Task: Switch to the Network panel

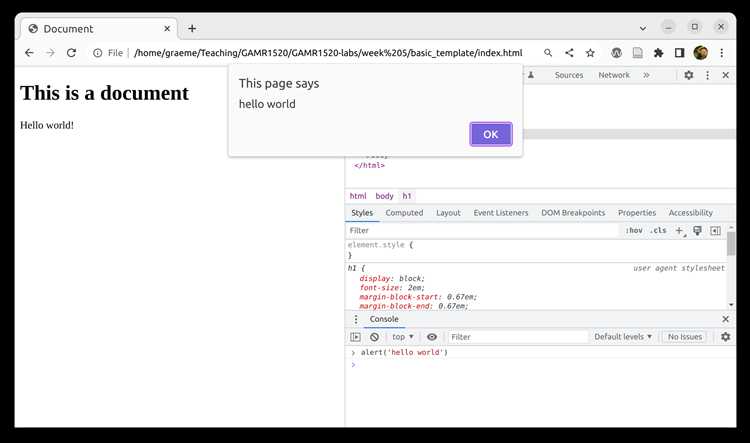Action: 614,75
